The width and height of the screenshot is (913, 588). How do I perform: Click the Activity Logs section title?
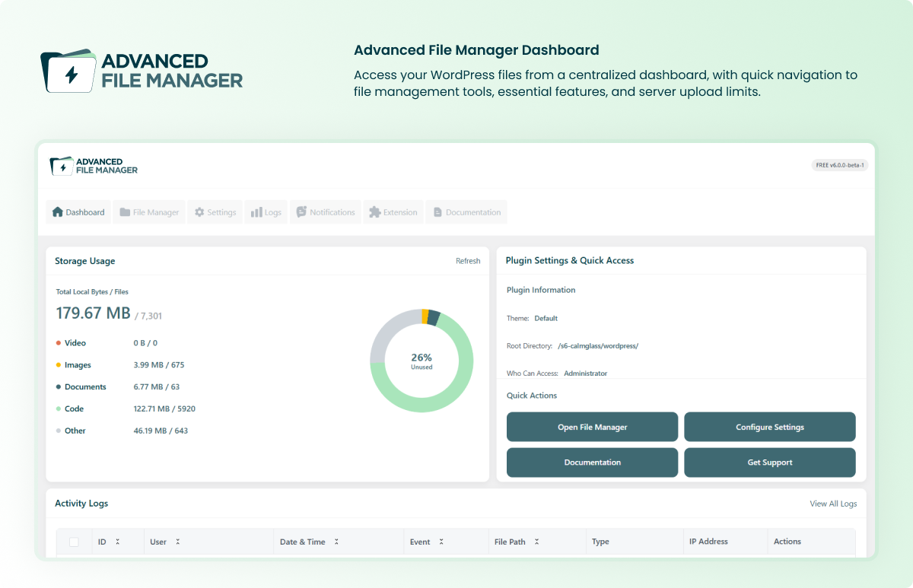(x=81, y=504)
